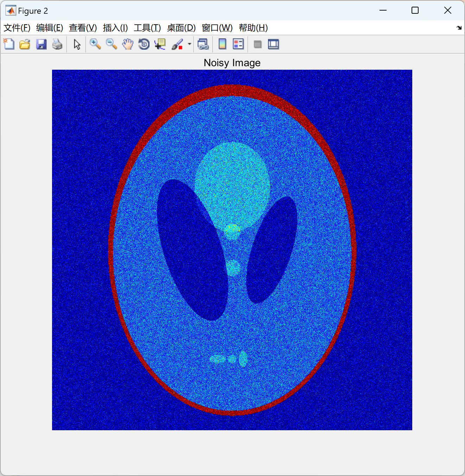Open the 桌面(D) menu
Screen dimensions: 465x476
[x=181, y=28]
